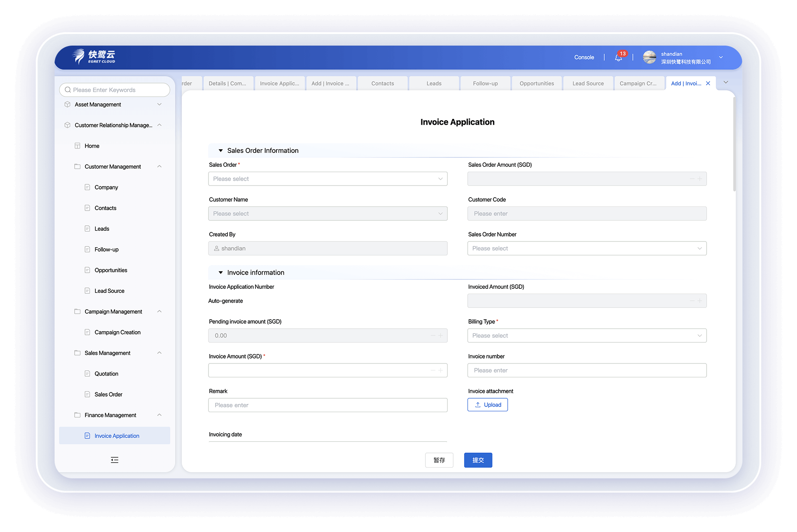The height and width of the screenshot is (532, 797).
Task: Click Console in the top bar
Action: tap(584, 57)
